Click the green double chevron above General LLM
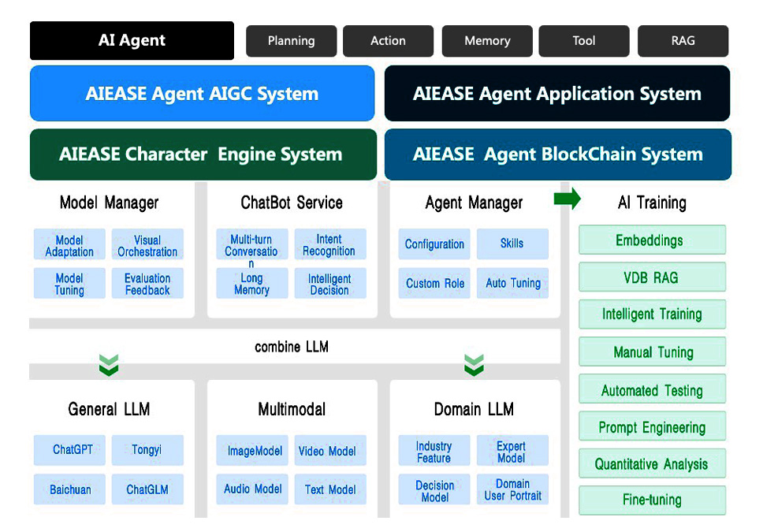The width and height of the screenshot is (763, 532). (109, 365)
